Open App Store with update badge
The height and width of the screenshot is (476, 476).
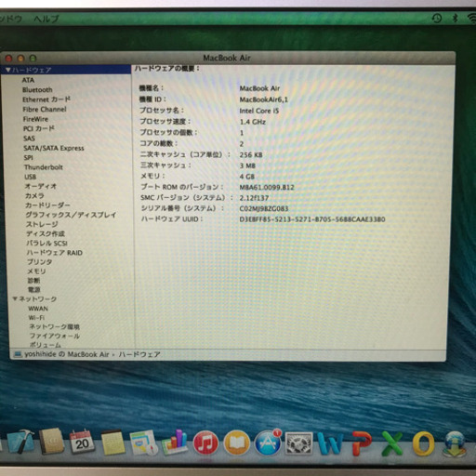(268, 443)
